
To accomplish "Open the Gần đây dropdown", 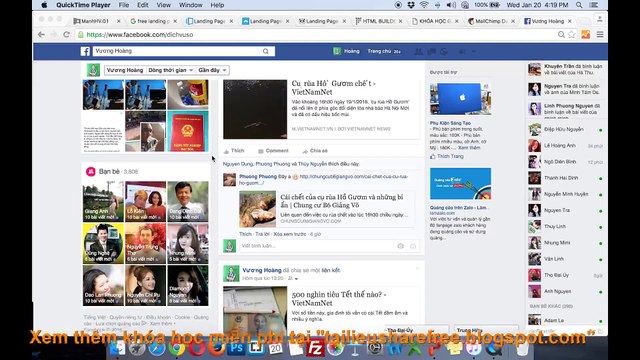I will tap(212, 70).
